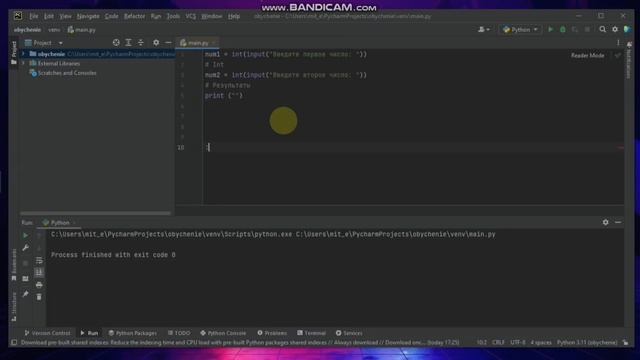The image size is (640, 360).
Task: Click the Restore Layout icon in the Run panel
Action: click(25, 279)
